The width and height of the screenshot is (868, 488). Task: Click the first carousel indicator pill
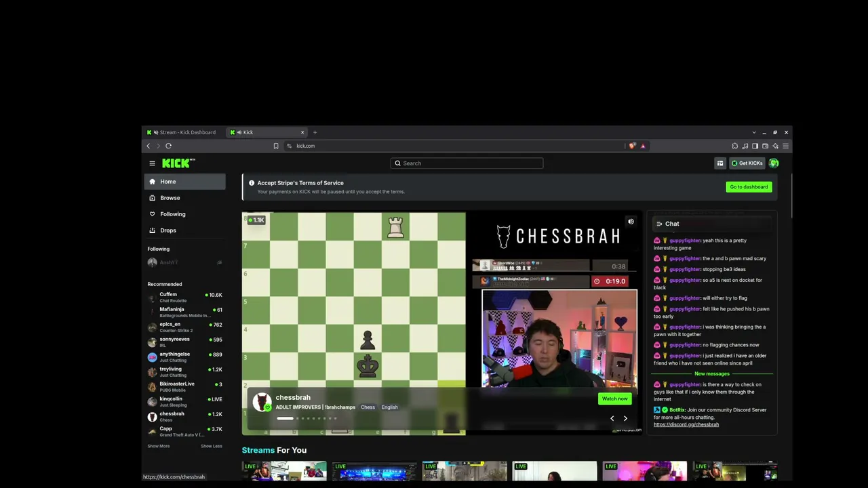[x=285, y=418]
